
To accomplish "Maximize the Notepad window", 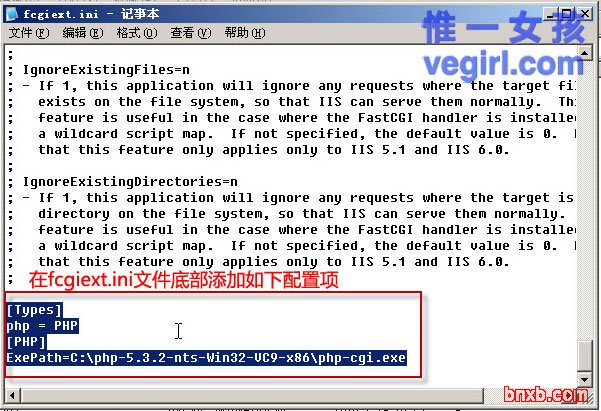I will pos(566,15).
